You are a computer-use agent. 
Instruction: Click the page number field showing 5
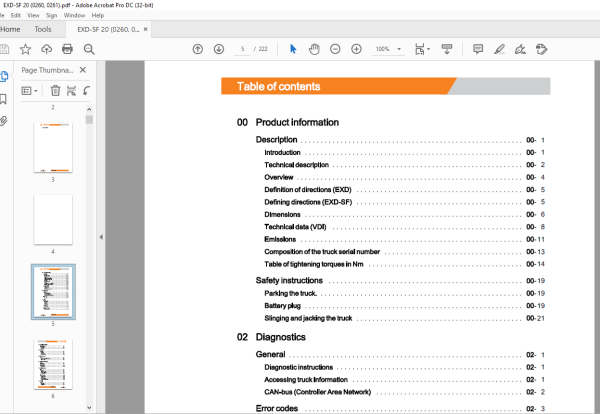pyautogui.click(x=242, y=49)
